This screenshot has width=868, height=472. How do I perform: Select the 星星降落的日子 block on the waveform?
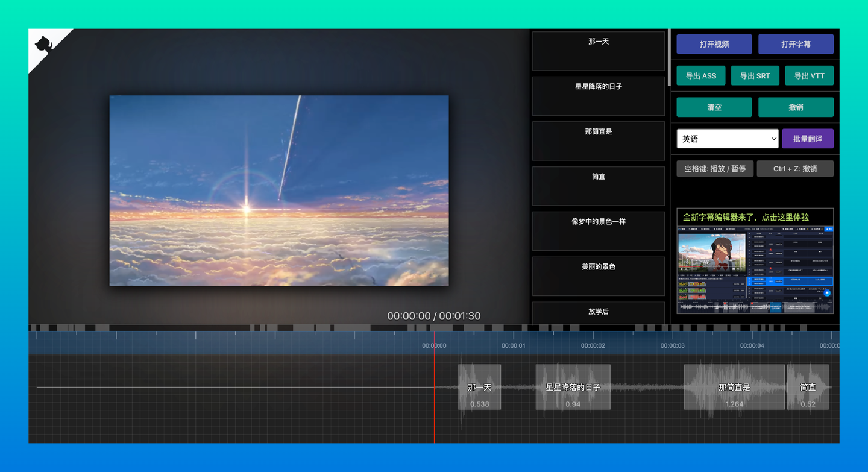click(573, 387)
